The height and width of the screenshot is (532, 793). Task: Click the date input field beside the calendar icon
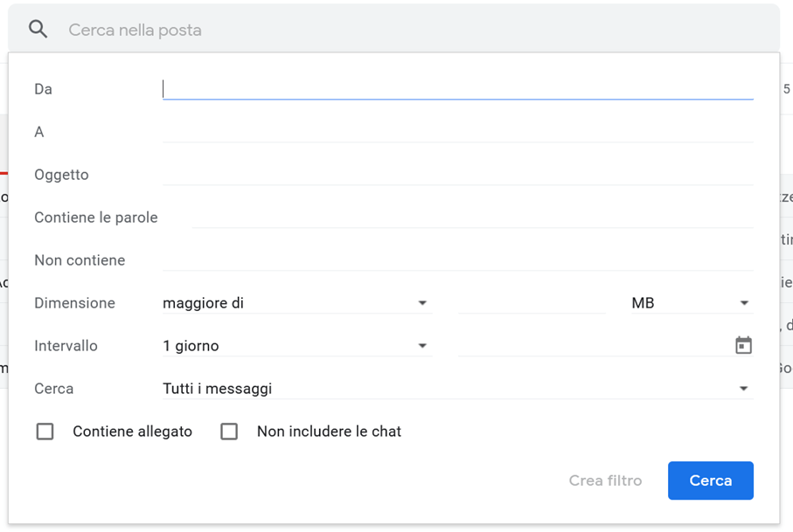[x=595, y=346]
